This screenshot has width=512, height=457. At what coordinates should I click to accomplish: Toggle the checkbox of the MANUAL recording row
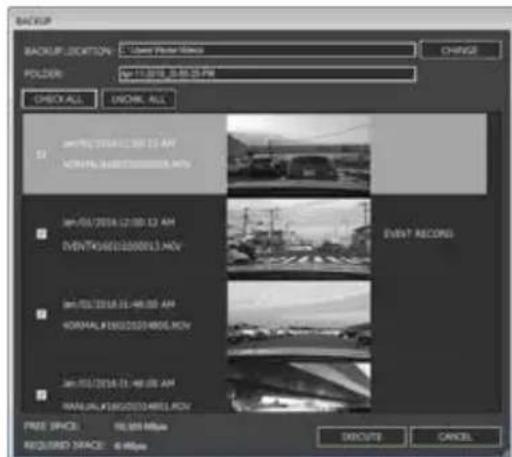coord(41,395)
